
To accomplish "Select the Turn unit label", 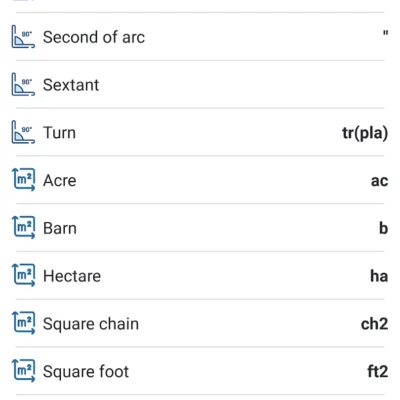I will click(59, 133).
